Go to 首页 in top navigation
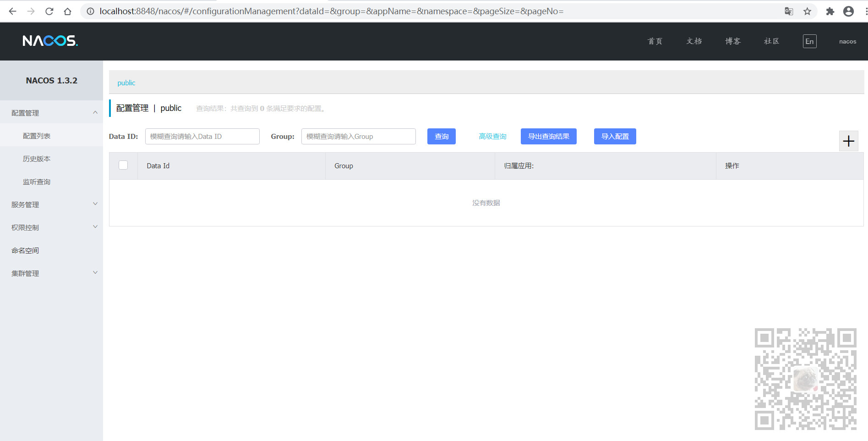The height and width of the screenshot is (441, 868). (x=655, y=41)
